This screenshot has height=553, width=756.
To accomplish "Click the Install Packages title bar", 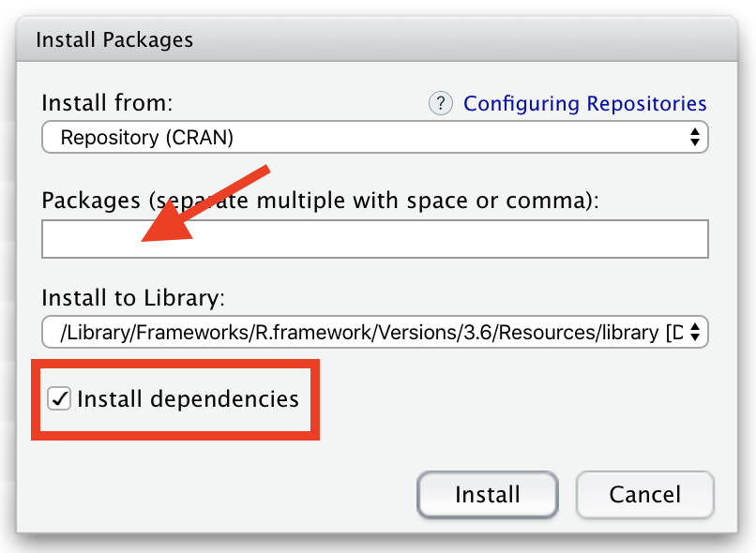I will 375,40.
